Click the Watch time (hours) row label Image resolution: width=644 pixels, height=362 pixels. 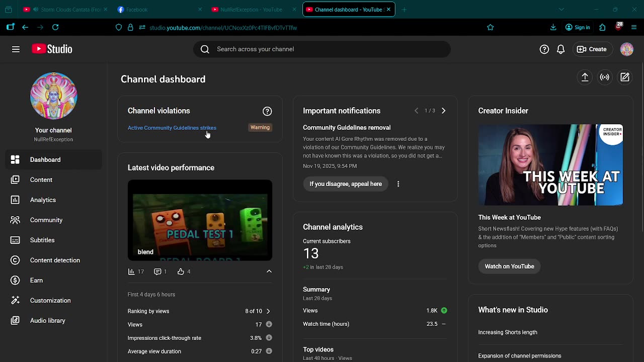326,324
